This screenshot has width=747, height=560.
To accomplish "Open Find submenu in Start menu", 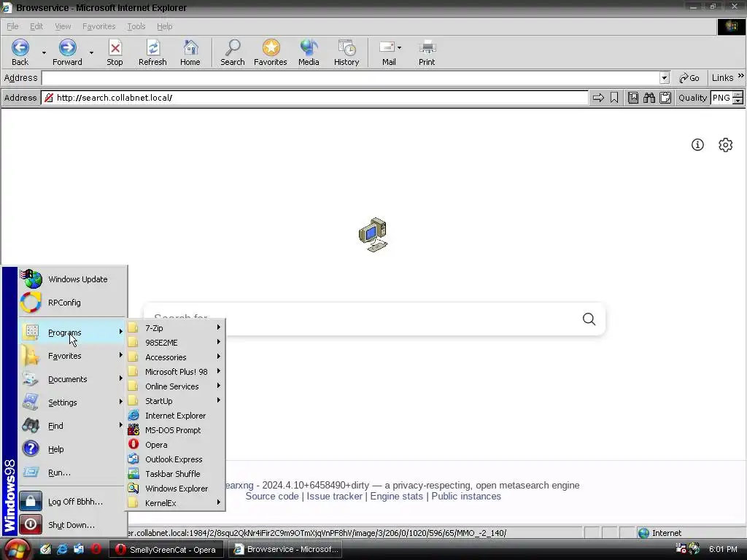I will pyautogui.click(x=72, y=426).
